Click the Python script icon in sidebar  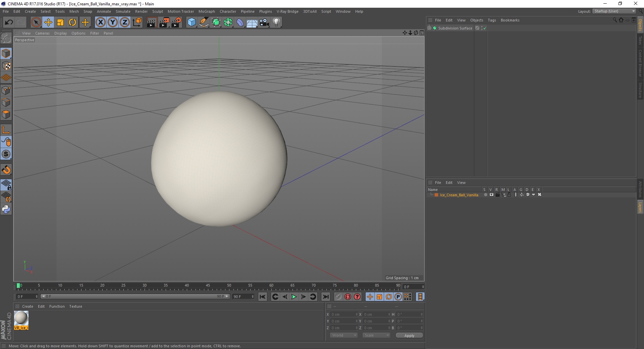coord(6,209)
